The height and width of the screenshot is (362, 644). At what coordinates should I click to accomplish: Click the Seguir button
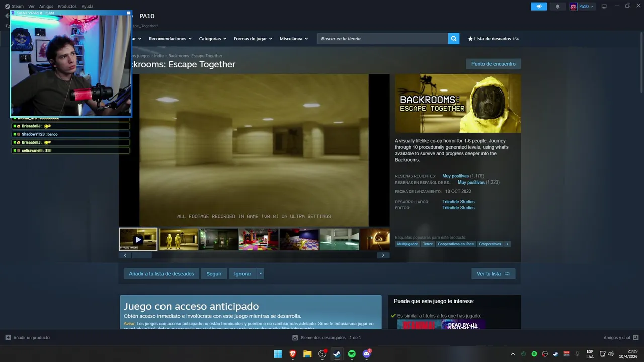tap(214, 274)
